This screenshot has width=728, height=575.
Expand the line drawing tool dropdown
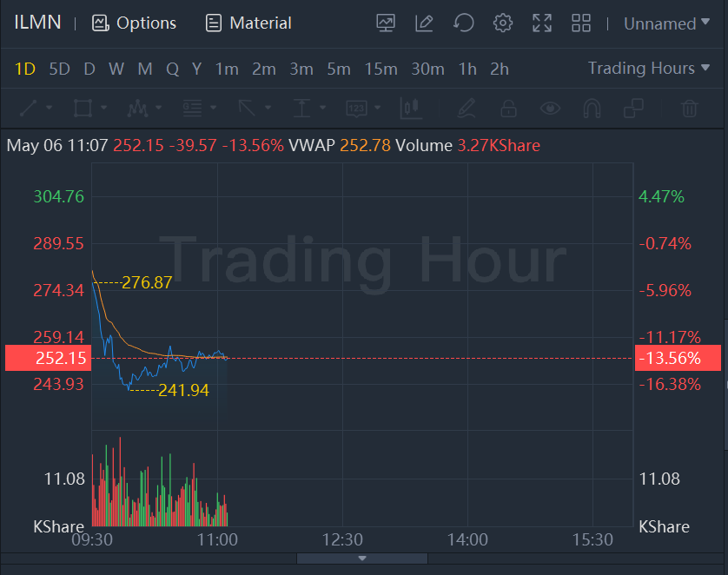49,109
